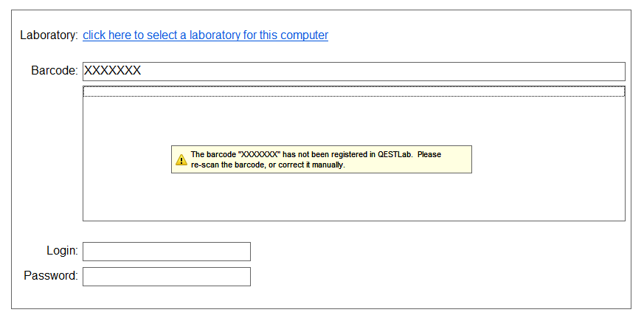Screen dimensions: 644x318
Task: Click the word "Please" in the warning box
Action: [430, 155]
